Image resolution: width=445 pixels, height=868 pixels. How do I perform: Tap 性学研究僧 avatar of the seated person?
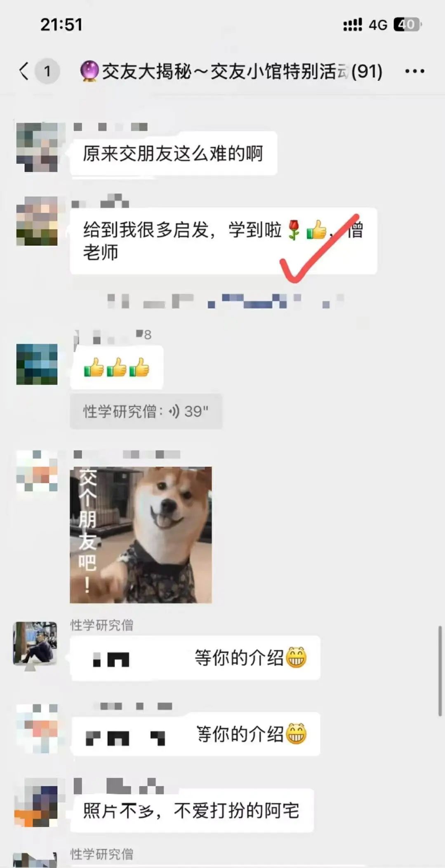(35, 643)
